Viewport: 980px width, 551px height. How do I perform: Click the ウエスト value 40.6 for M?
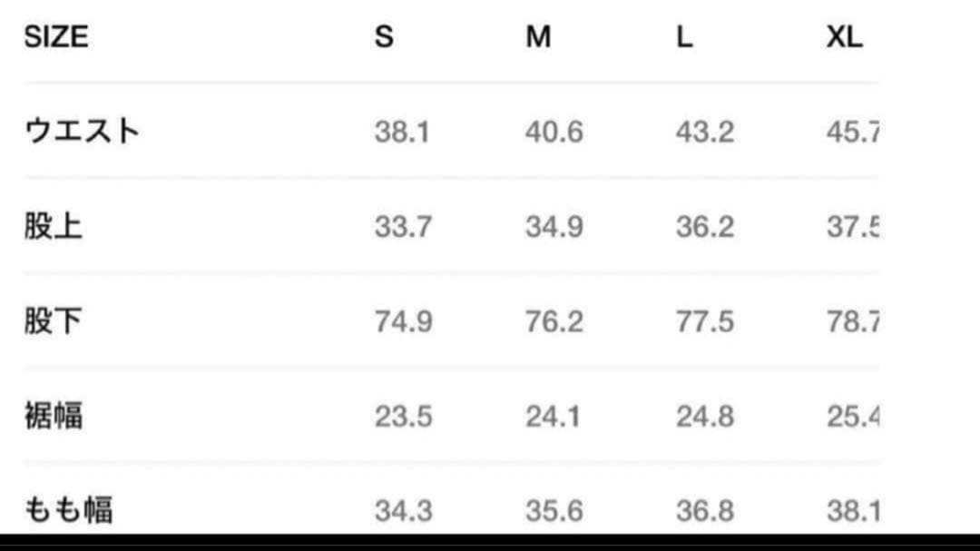[554, 133]
